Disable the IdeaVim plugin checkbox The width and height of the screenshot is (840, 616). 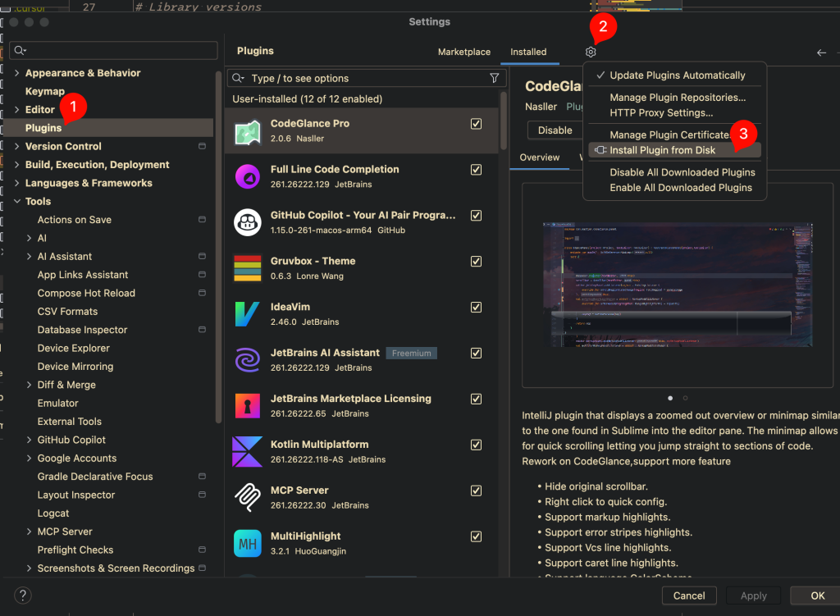pos(476,308)
